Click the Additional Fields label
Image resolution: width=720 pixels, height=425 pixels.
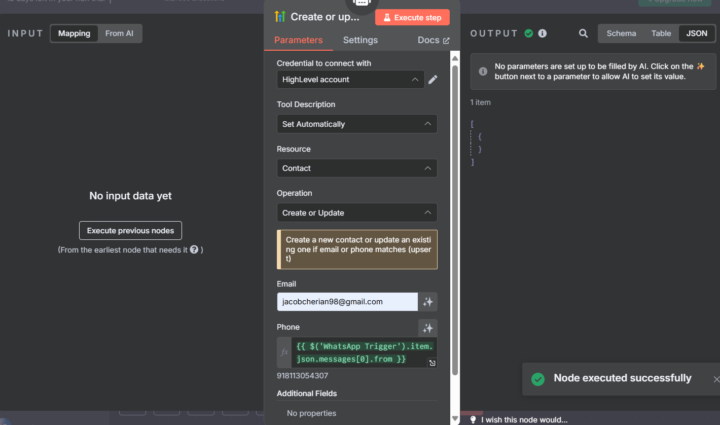point(307,393)
